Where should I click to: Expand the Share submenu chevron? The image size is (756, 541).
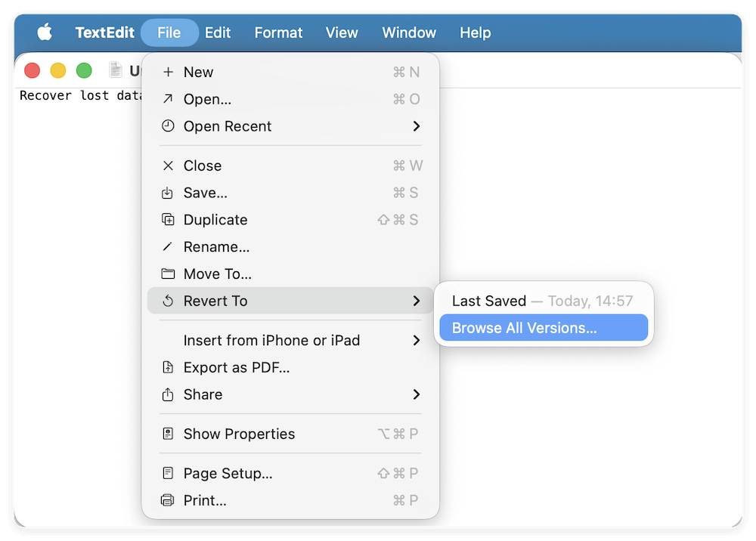pyautogui.click(x=417, y=394)
